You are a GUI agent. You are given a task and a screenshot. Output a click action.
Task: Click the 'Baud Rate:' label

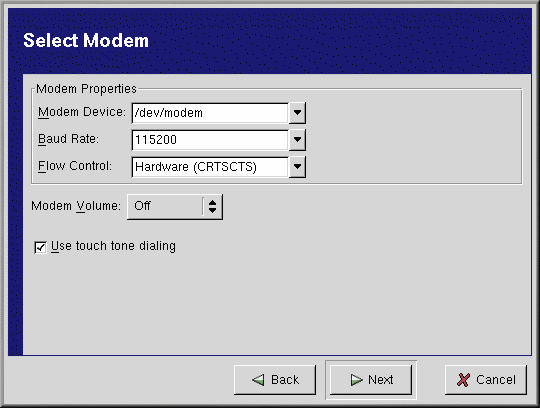tap(68, 139)
